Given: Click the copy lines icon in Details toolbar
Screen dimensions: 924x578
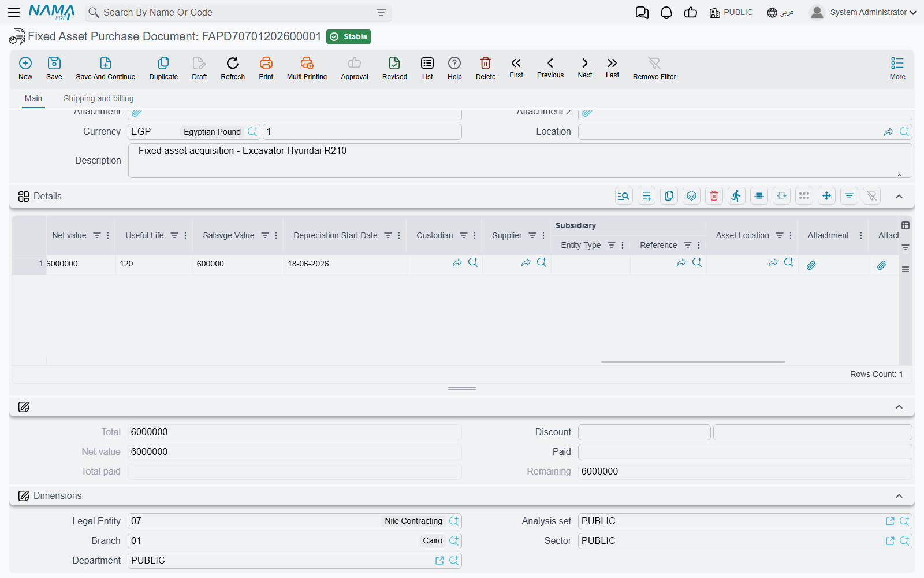Looking at the screenshot, I should pyautogui.click(x=669, y=196).
